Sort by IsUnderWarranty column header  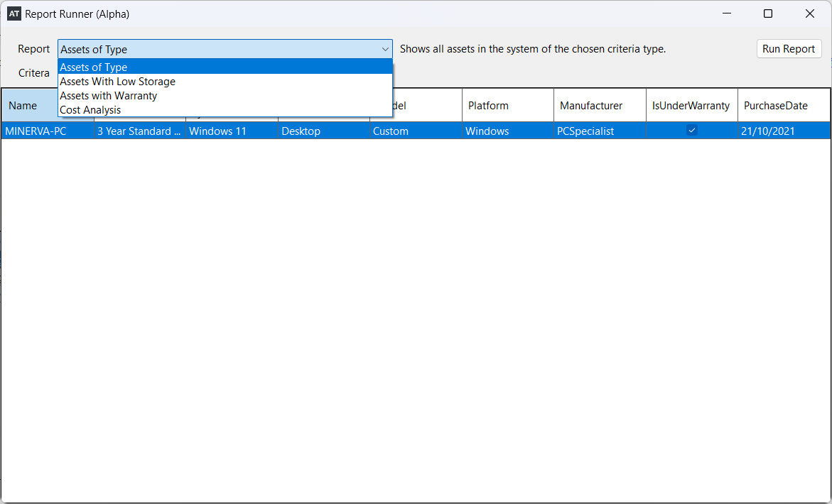click(691, 106)
